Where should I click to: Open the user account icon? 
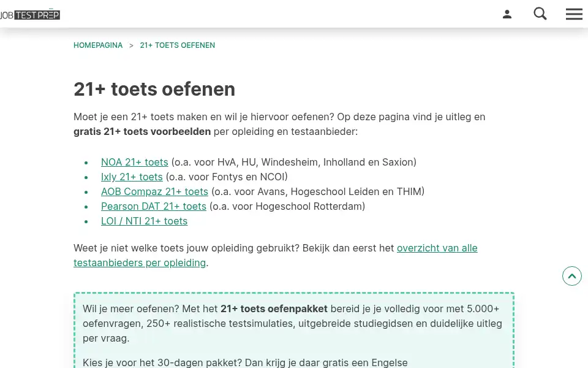(507, 14)
